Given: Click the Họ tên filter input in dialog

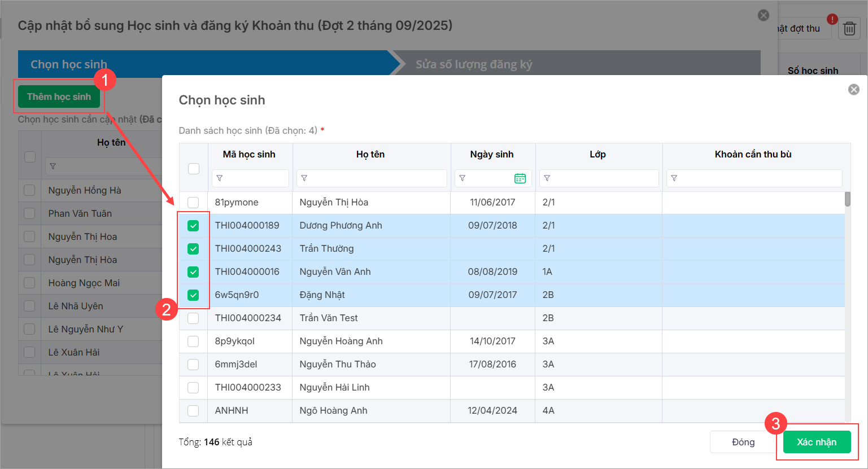Looking at the screenshot, I should click(x=372, y=178).
